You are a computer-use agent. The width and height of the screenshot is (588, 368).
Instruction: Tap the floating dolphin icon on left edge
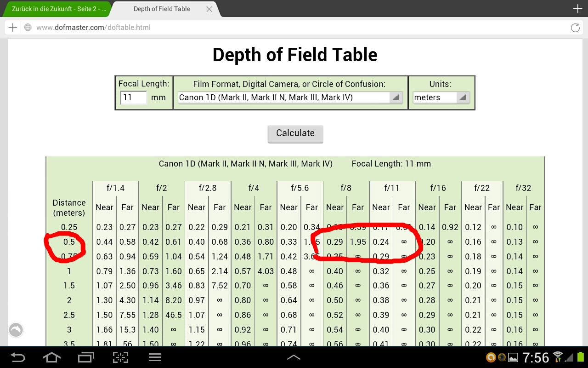pos(16,329)
